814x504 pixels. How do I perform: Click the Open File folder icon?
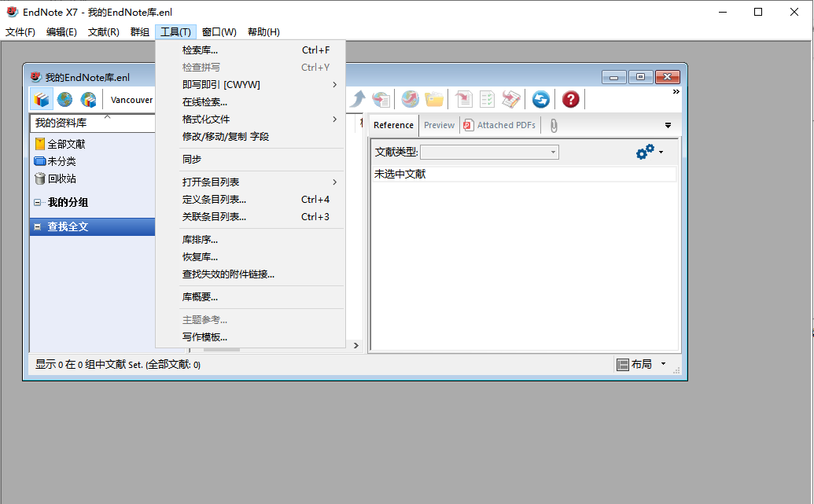[434, 99]
